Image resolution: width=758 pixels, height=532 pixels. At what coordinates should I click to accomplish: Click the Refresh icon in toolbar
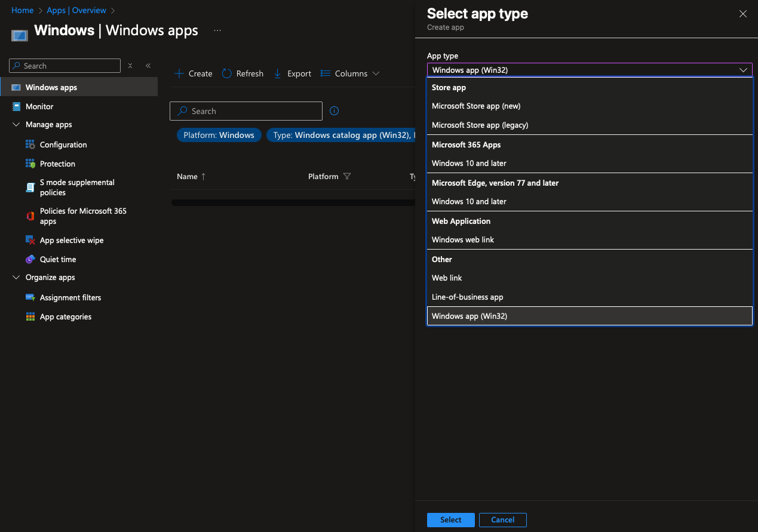227,73
